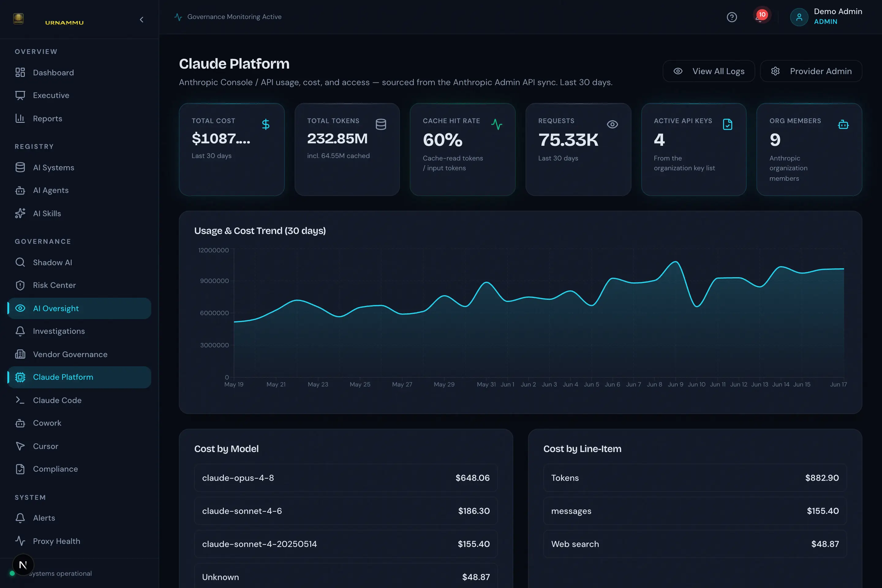
Task: Open Alerts in the System section
Action: (79, 518)
